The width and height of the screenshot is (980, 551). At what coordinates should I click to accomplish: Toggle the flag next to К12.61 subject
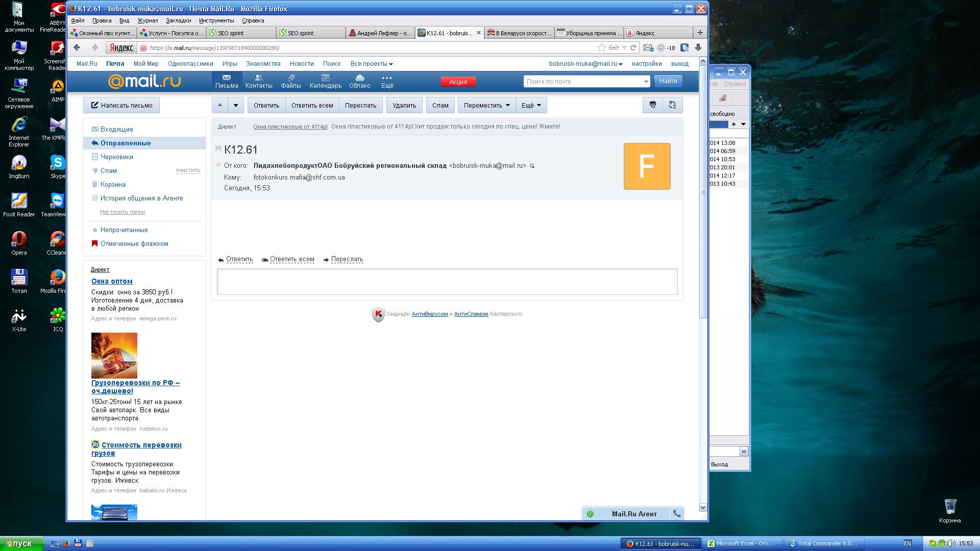218,149
